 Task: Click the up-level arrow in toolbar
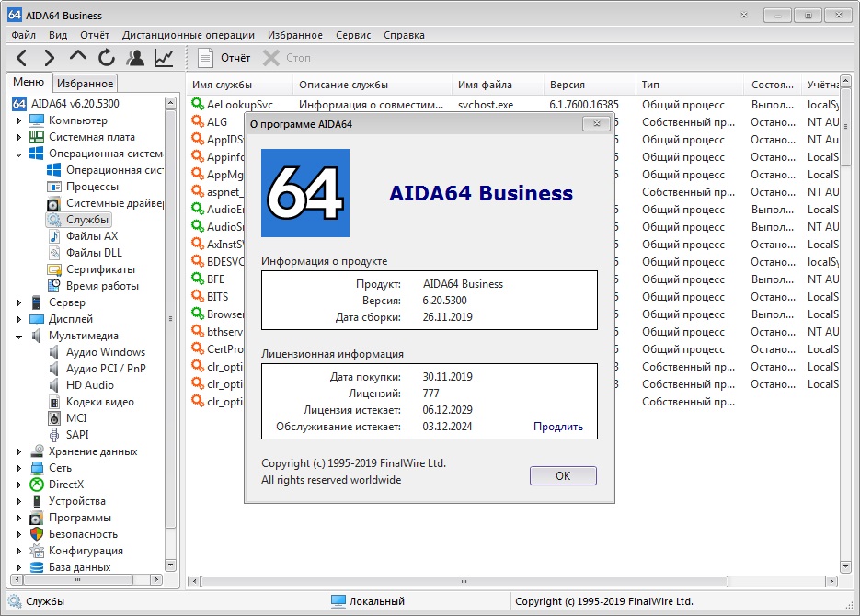78,56
